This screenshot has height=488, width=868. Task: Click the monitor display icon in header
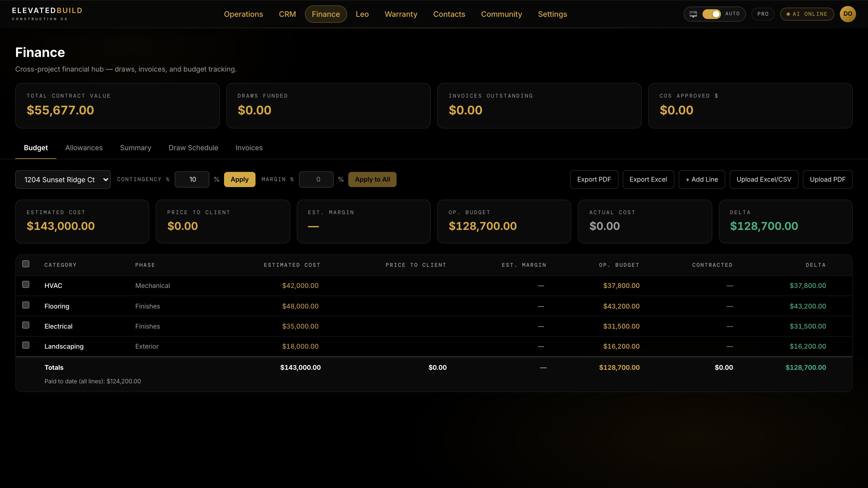point(693,14)
